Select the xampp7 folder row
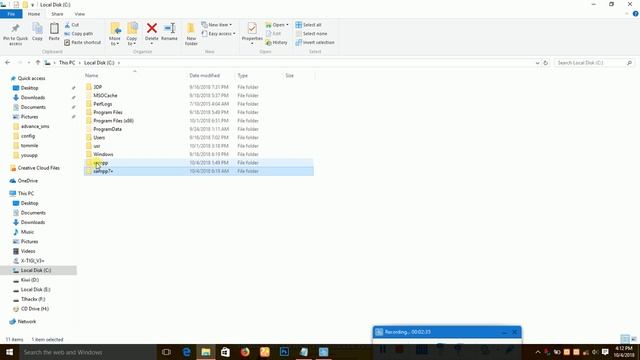 [x=199, y=171]
